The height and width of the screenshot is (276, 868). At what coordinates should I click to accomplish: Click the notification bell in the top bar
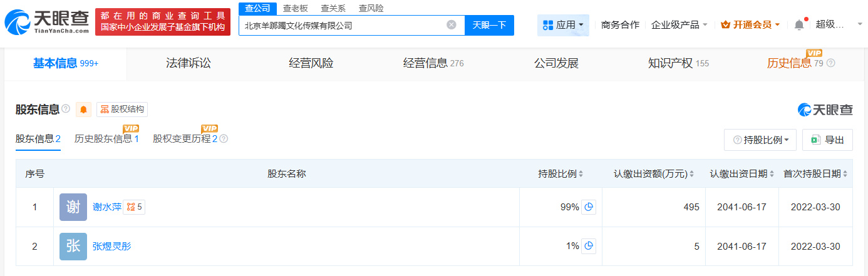[x=798, y=25]
